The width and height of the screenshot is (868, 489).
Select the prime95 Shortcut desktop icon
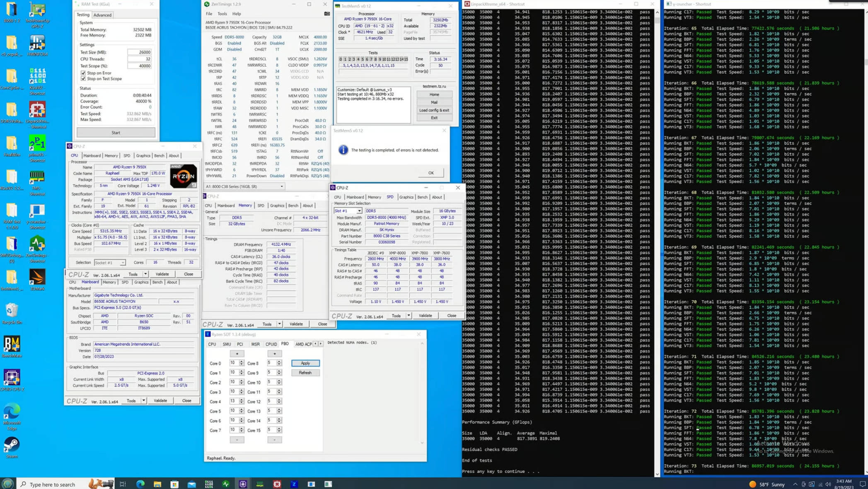tap(37, 148)
